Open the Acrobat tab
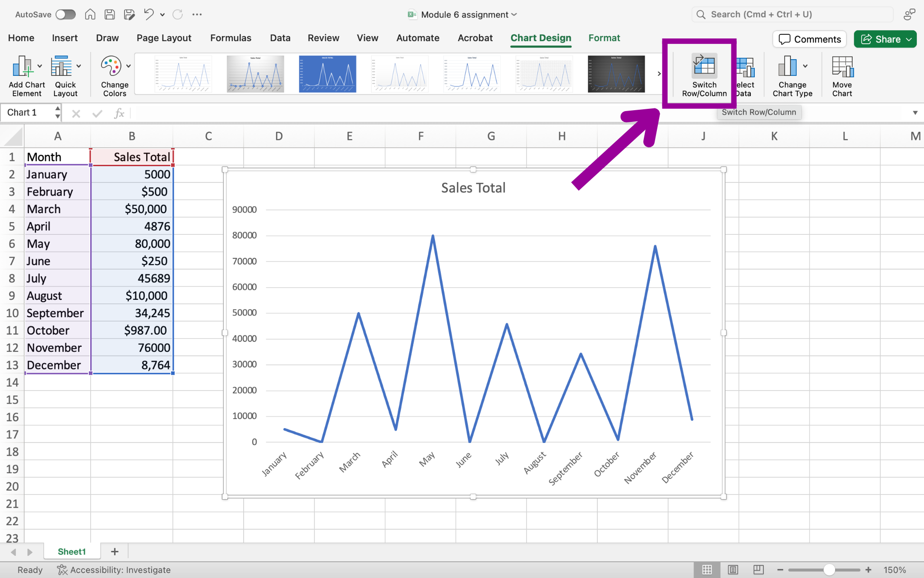Viewport: 924px width, 578px height. click(x=475, y=38)
